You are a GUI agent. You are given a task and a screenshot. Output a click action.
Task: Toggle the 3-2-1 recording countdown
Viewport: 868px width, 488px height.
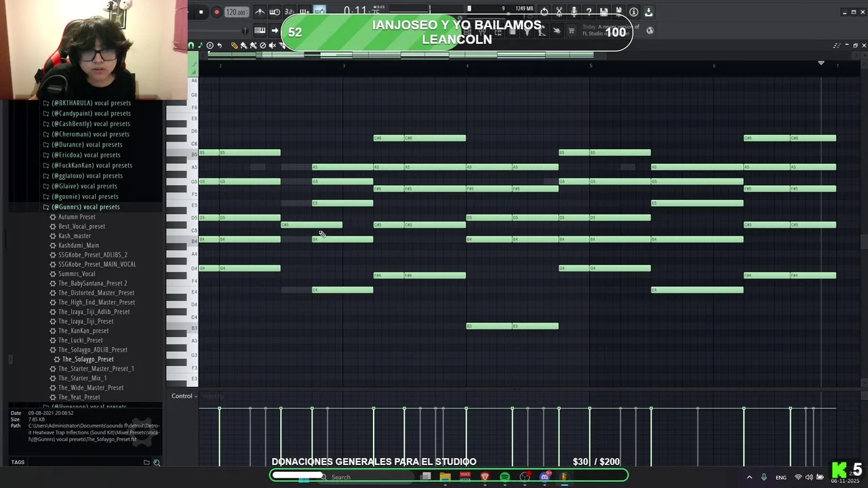pos(290,12)
